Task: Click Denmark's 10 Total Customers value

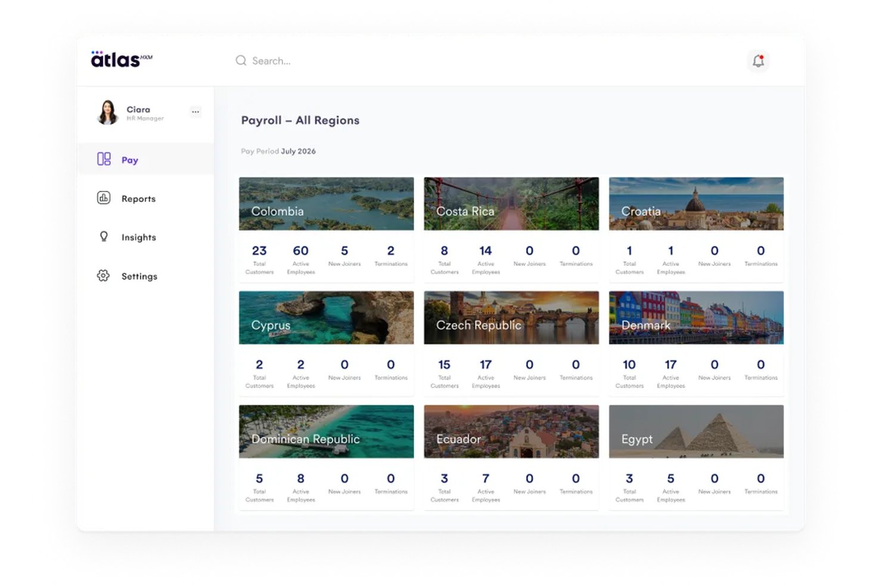Action: tap(629, 365)
